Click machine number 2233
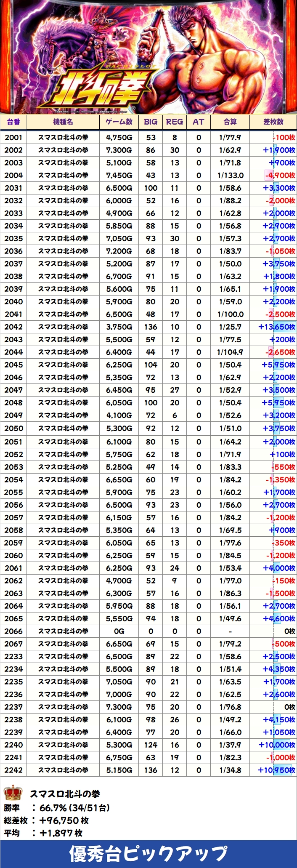 point(13,656)
